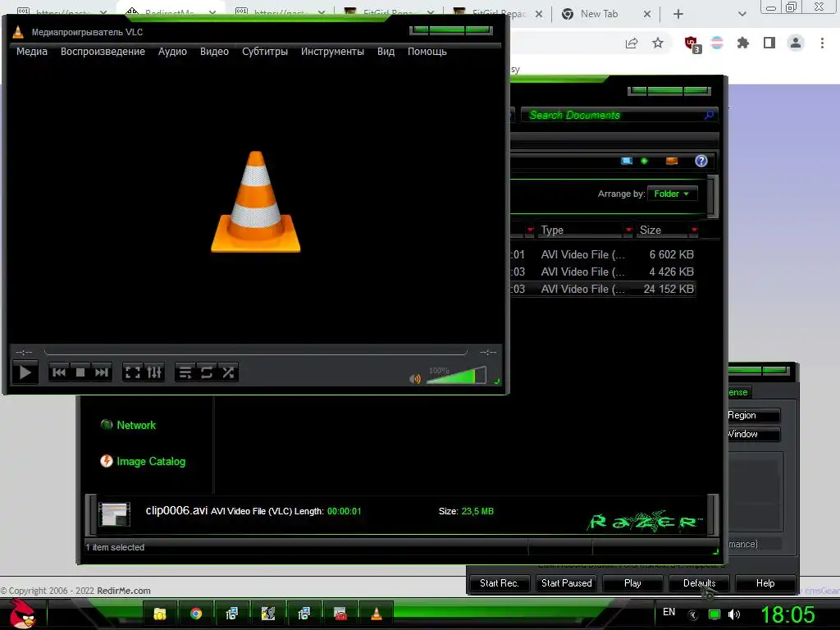Select the 6 602 KB AVI file row
Viewport: 840px width, 630px height.
coord(603,254)
